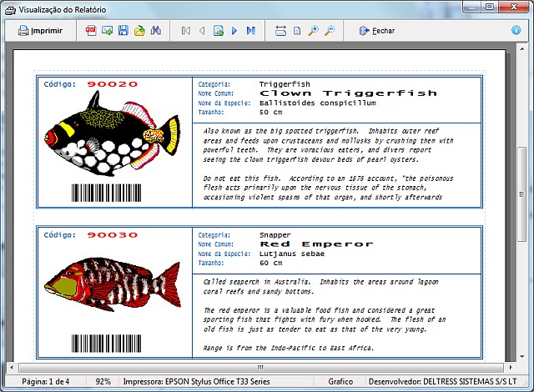Click the vertical scrollbar down arrow

(x=521, y=357)
